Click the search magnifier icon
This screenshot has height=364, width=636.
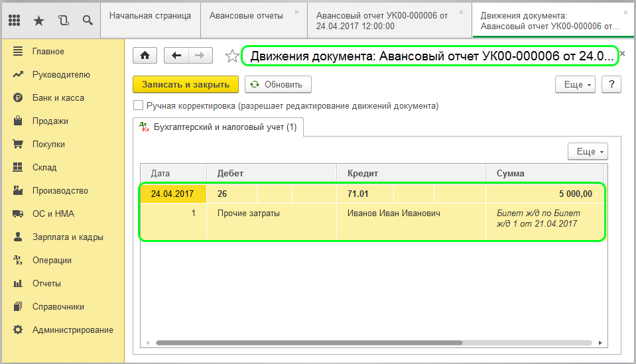(87, 21)
